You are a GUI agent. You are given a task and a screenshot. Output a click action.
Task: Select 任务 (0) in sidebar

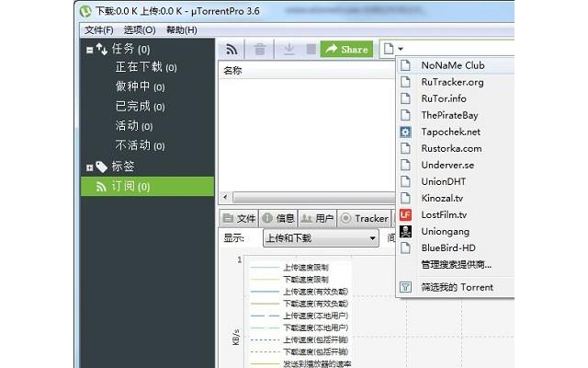click(x=130, y=49)
